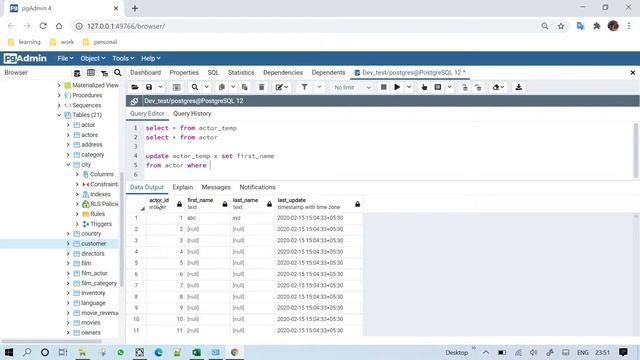Close the query tool panel X
640x360 pixels.
633,73
